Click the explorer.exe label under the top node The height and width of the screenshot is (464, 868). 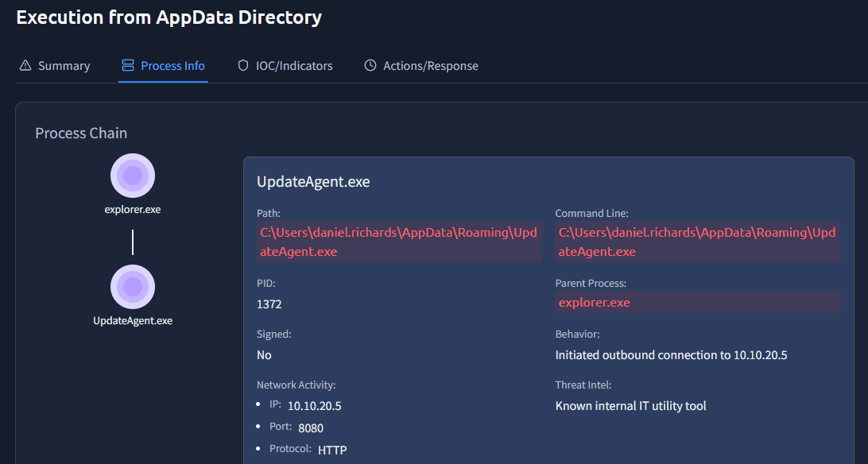coord(133,210)
